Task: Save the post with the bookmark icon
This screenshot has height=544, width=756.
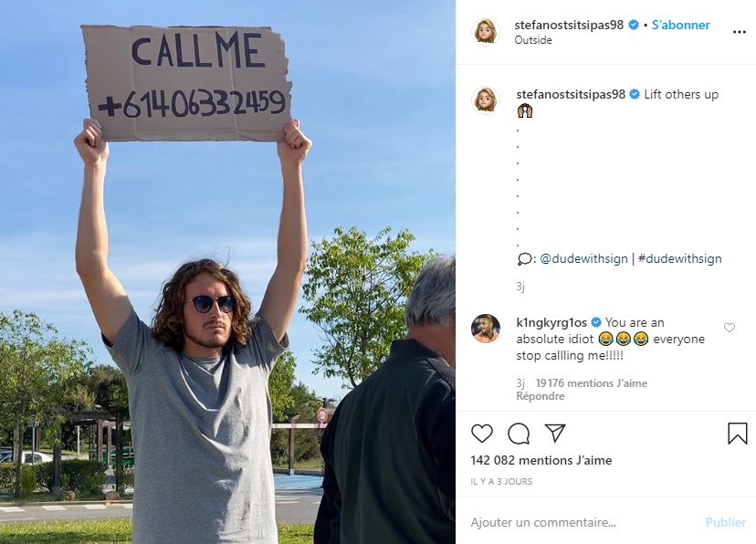Action: 737,433
